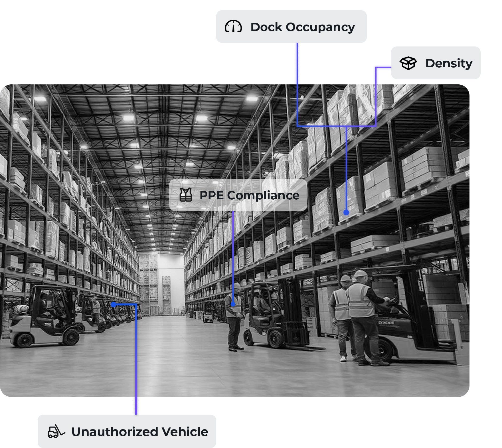The image size is (502, 448).
Task: Click the blue marker dot on the shelf pallet
Action: pos(346,212)
